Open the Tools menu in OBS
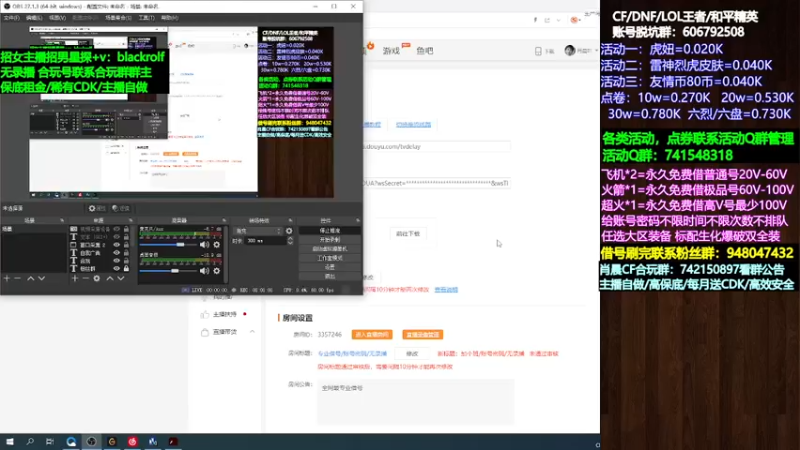 (146, 18)
